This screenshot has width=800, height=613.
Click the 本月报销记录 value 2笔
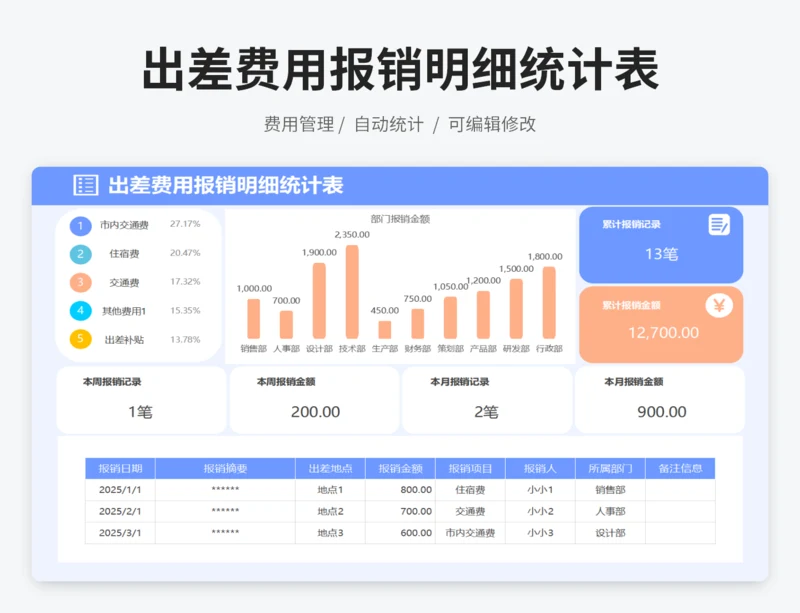pyautogui.click(x=486, y=411)
